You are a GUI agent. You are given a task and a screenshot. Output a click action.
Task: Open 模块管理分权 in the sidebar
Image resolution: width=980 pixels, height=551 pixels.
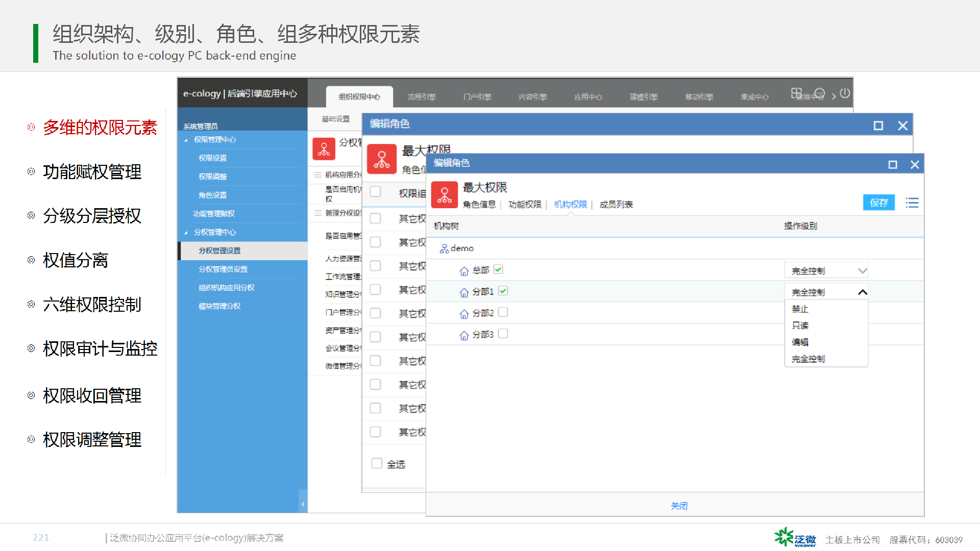tap(219, 306)
